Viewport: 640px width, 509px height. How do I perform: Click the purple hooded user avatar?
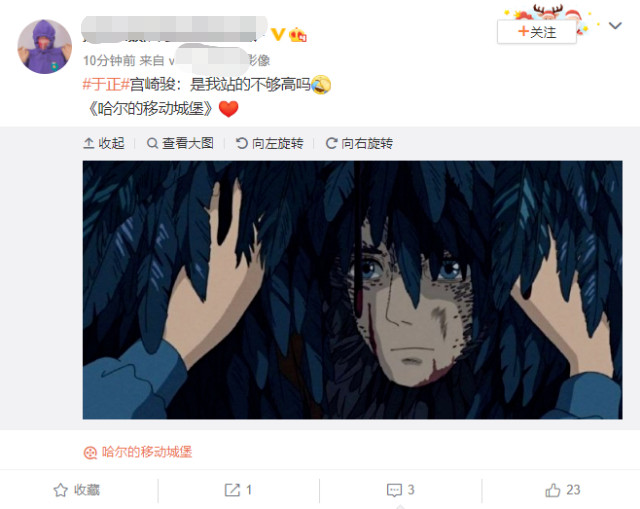point(44,47)
